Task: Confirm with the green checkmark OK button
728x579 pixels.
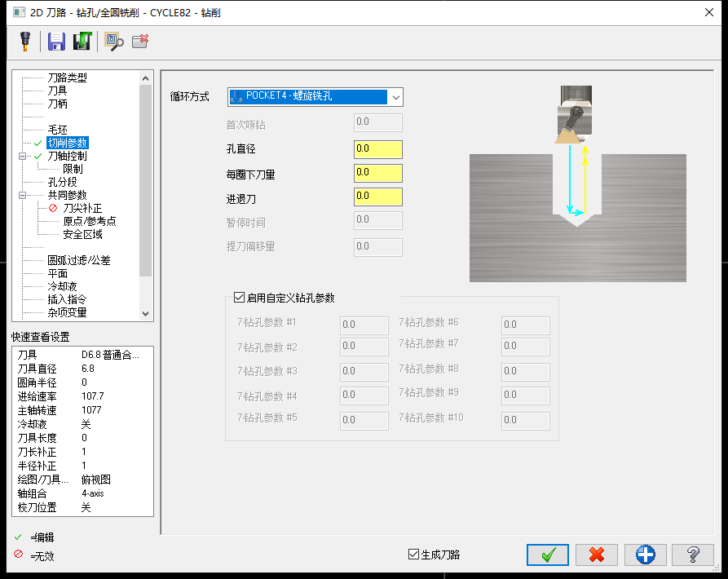Action: click(x=547, y=555)
